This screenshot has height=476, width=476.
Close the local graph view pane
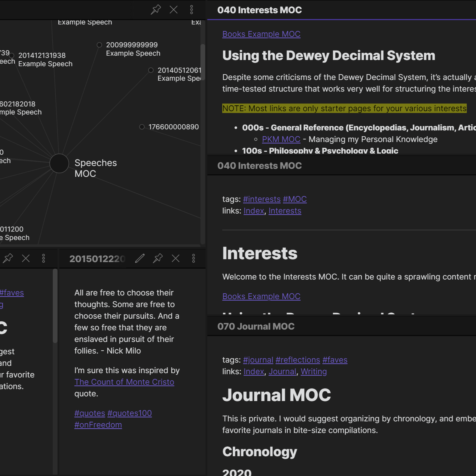tap(173, 10)
